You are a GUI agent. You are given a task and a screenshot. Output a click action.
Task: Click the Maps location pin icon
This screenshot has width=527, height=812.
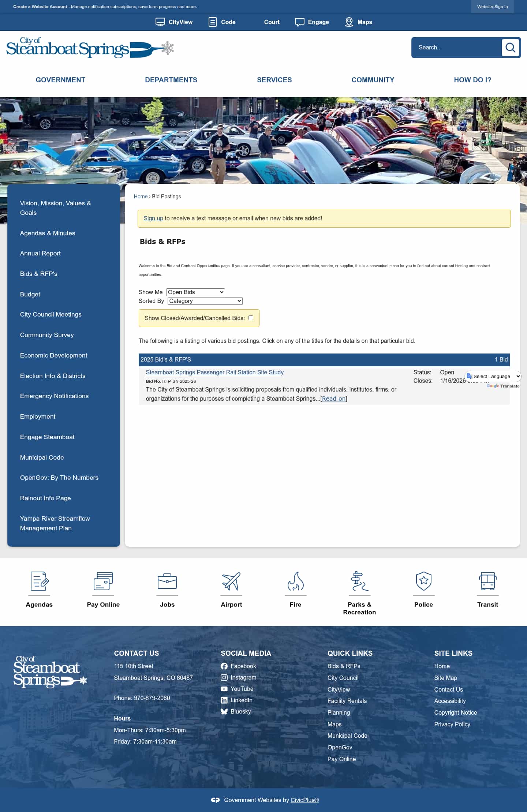349,22
